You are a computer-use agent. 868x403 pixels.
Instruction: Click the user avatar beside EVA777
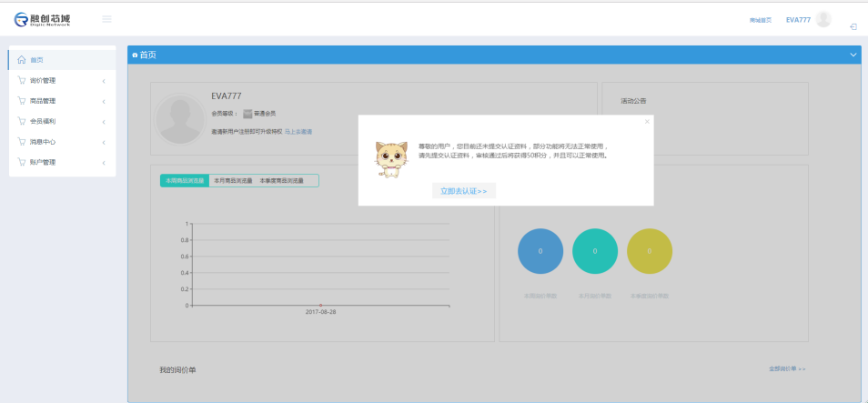click(x=823, y=19)
